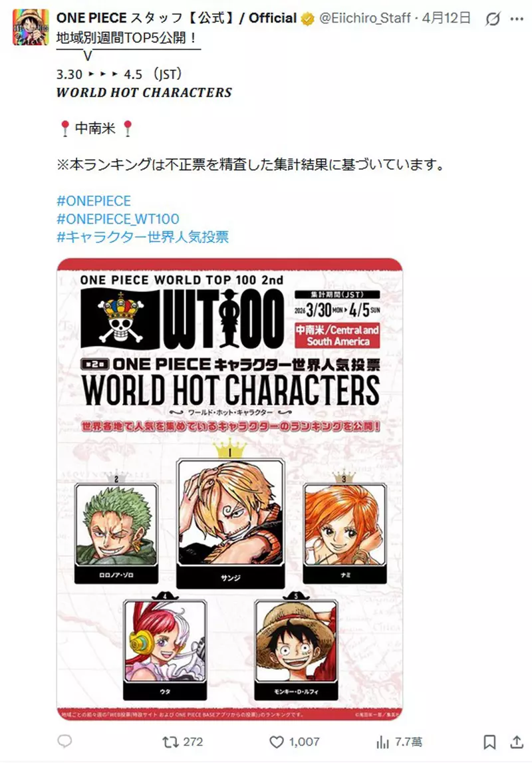
Task: Click the Grok icon beside the date
Action: (493, 19)
